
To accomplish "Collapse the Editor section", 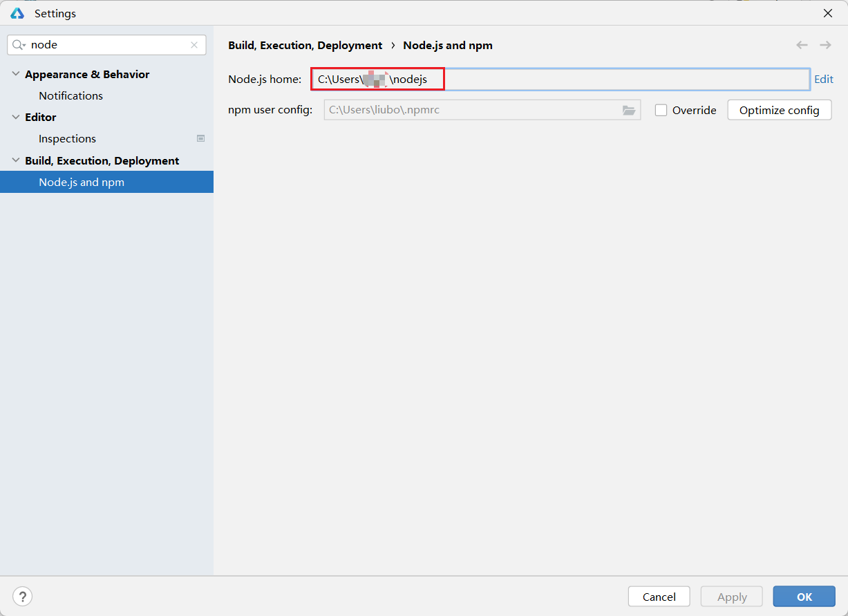I will [16, 117].
